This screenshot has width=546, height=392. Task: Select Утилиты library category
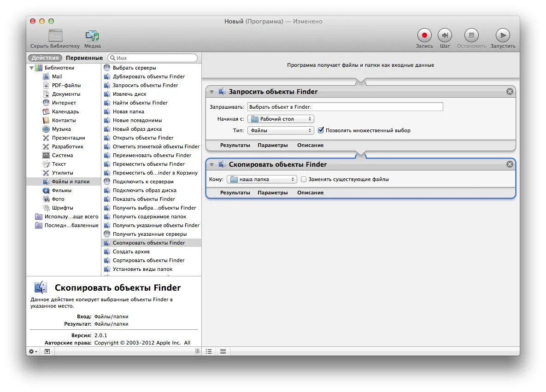[x=62, y=173]
